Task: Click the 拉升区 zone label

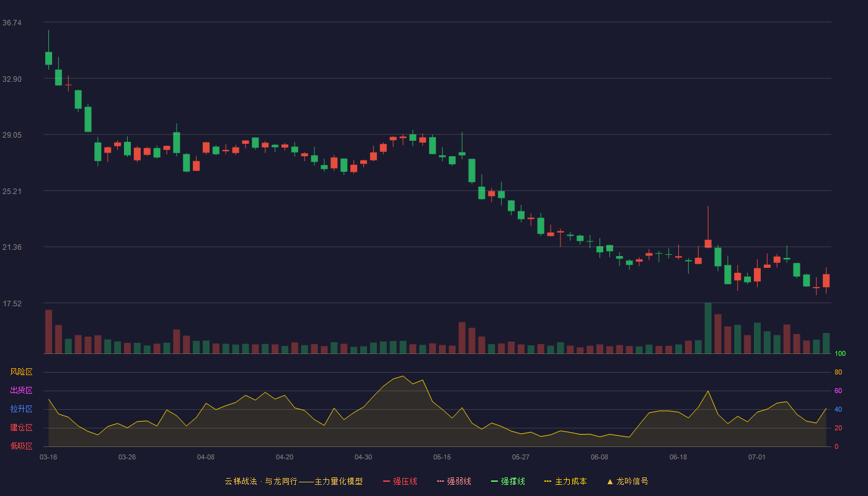Action: 21,409
